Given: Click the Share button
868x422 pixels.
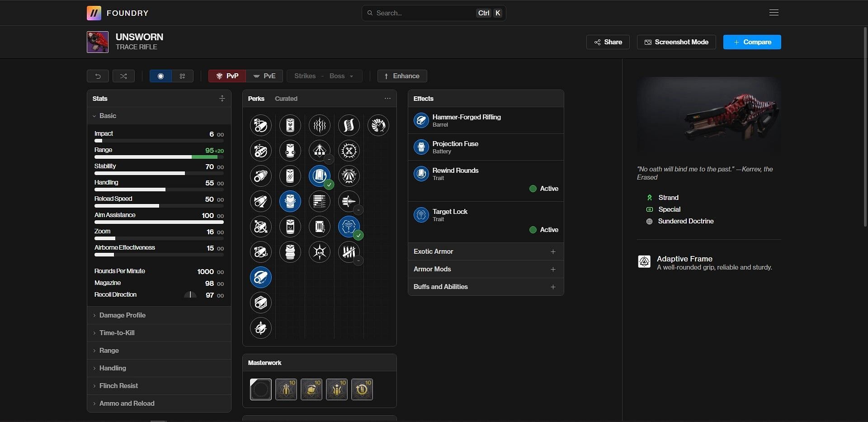Looking at the screenshot, I should (x=608, y=42).
